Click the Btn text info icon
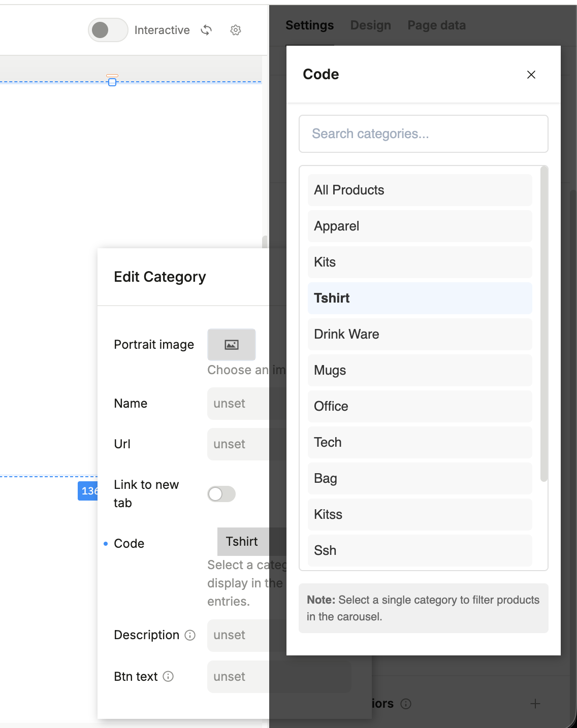The image size is (577, 728). tap(168, 677)
